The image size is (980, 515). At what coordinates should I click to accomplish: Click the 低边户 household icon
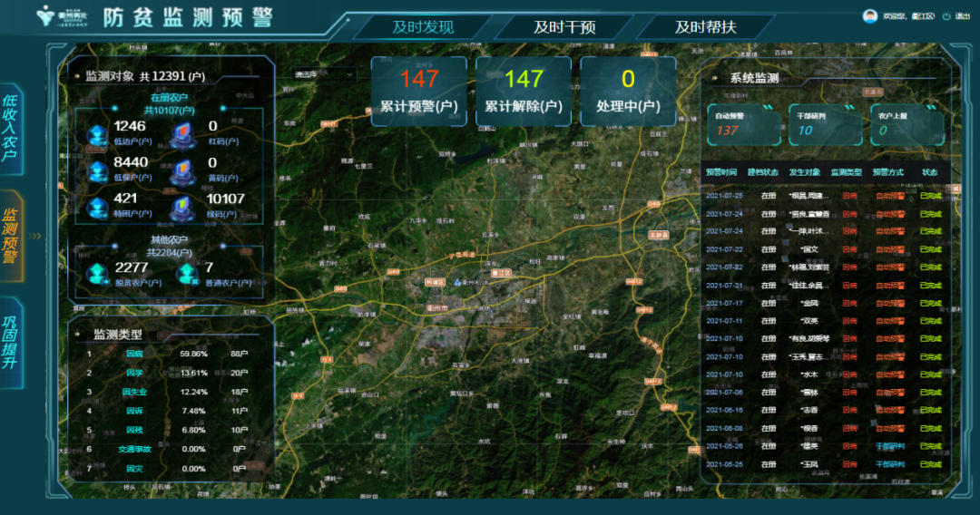click(x=97, y=135)
